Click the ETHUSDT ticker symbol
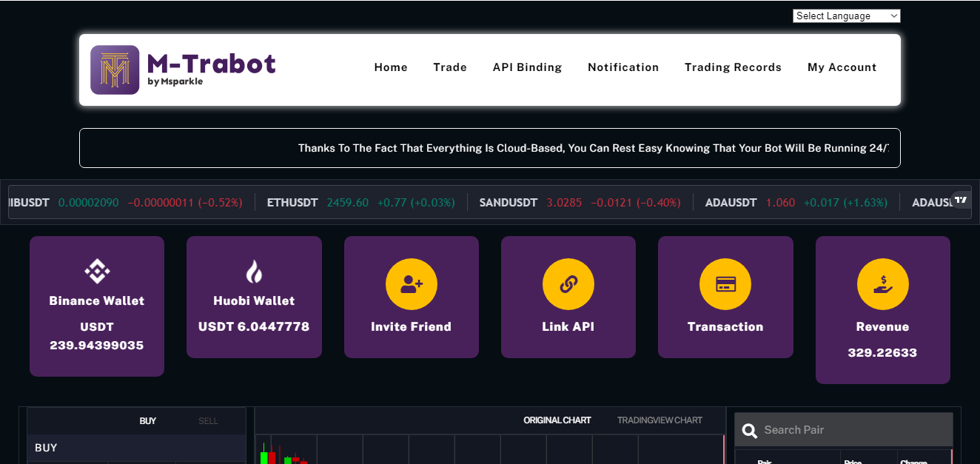Screen dimensions: 980x464 click(x=292, y=203)
